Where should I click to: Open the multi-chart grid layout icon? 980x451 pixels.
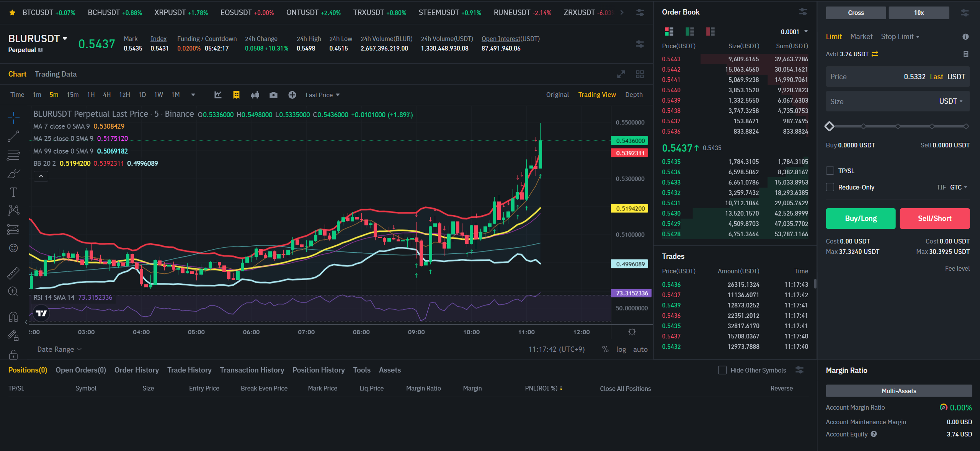tap(640, 74)
